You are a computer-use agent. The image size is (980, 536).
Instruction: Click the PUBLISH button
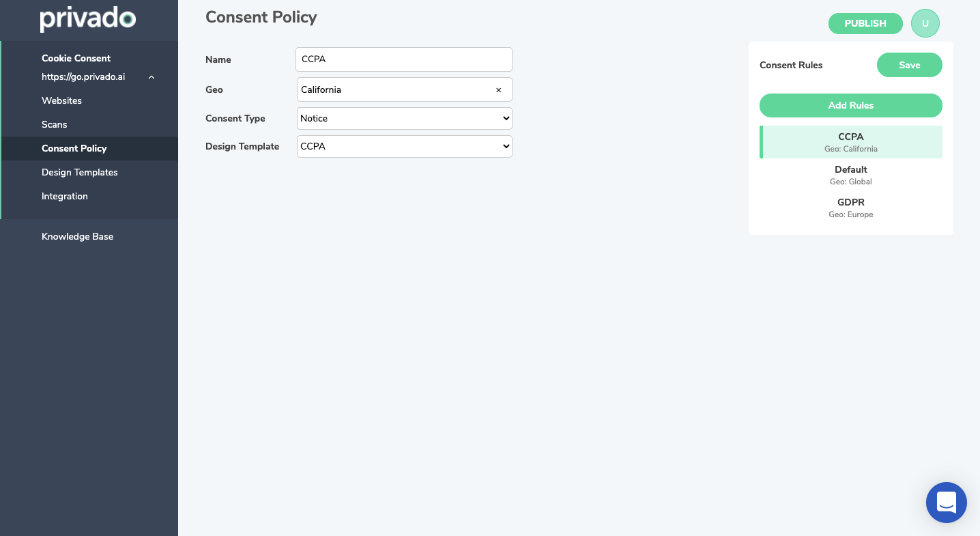865,23
